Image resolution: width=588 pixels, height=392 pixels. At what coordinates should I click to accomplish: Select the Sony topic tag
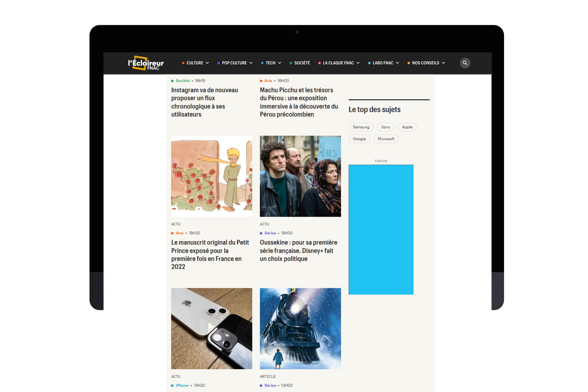pyautogui.click(x=385, y=127)
